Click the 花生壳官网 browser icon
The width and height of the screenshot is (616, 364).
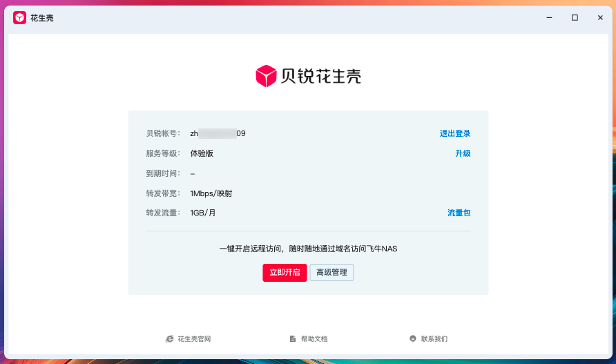[x=169, y=339]
